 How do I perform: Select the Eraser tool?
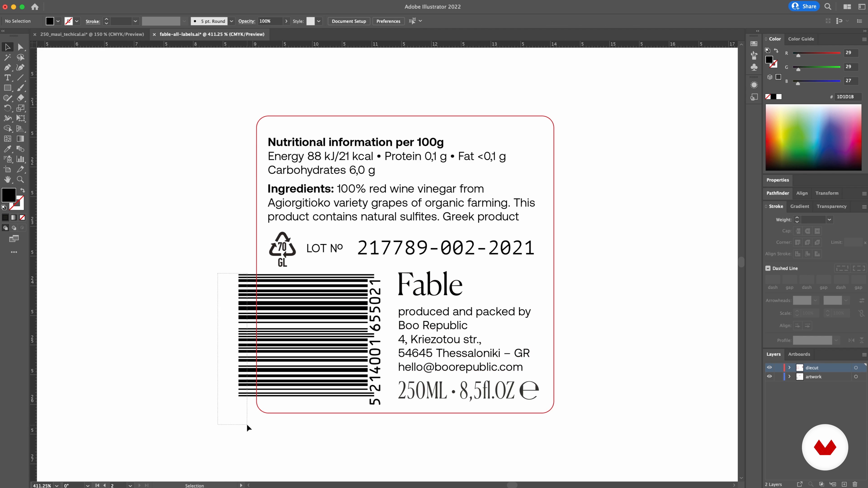21,98
